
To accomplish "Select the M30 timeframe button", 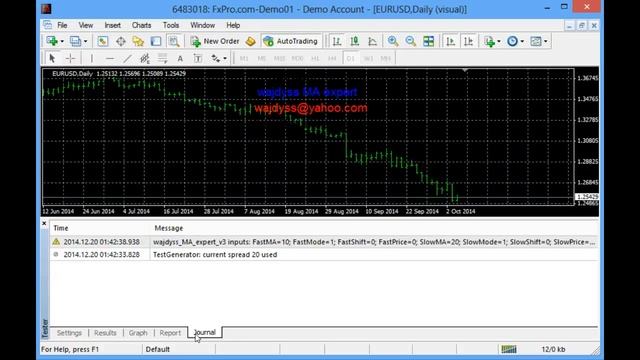I will 297,58.
